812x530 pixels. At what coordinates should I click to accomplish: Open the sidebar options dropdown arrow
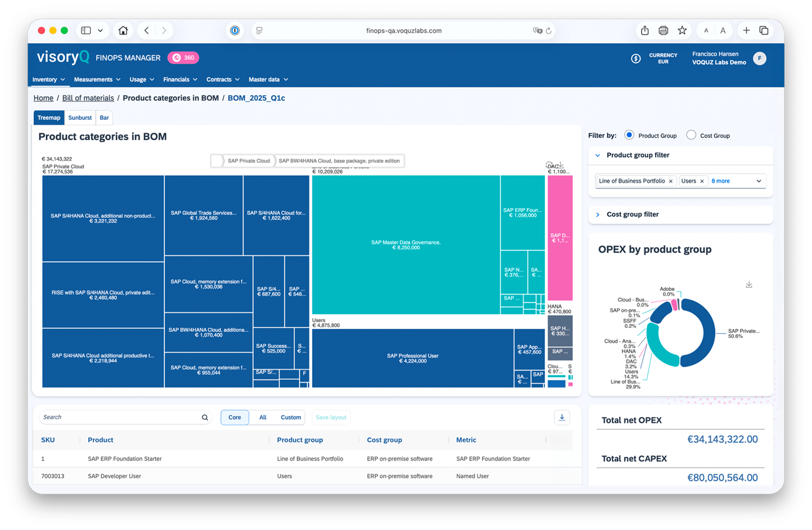(x=100, y=30)
